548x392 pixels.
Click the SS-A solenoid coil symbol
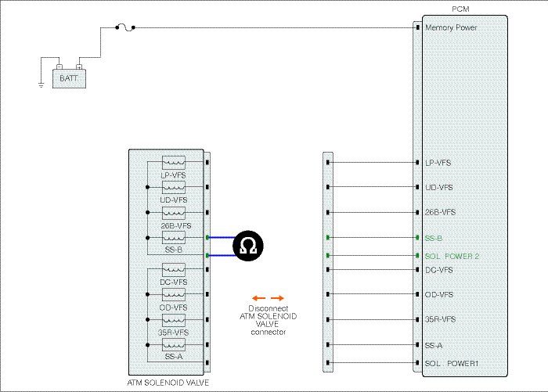tap(174, 345)
